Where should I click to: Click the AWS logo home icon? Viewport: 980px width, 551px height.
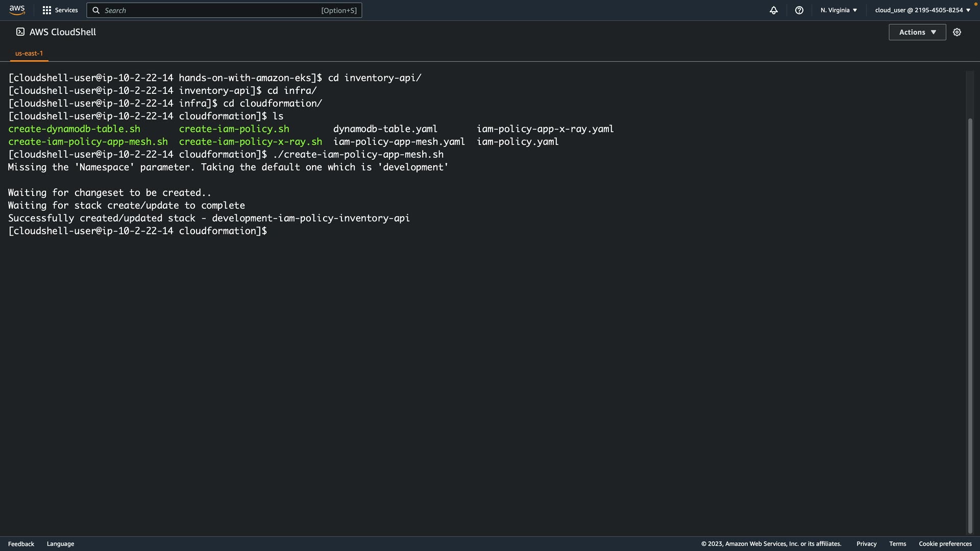coord(17,10)
